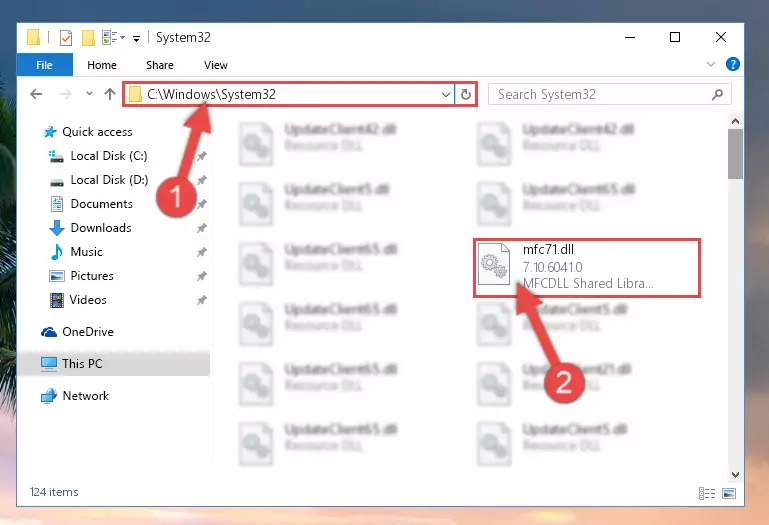Open Local Disk (C:) in sidebar
Screen dimensions: 769x525
[x=109, y=156]
